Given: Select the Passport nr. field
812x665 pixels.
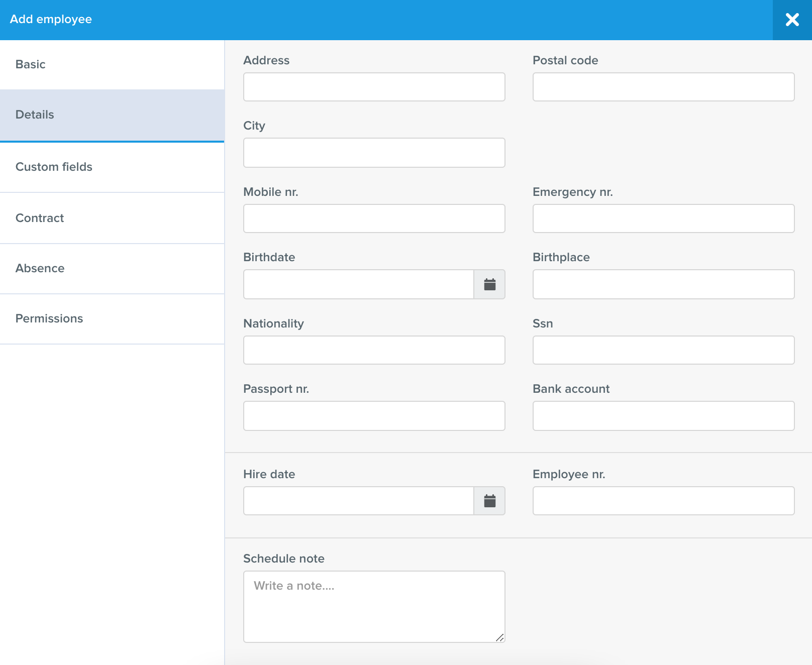Looking at the screenshot, I should point(374,416).
